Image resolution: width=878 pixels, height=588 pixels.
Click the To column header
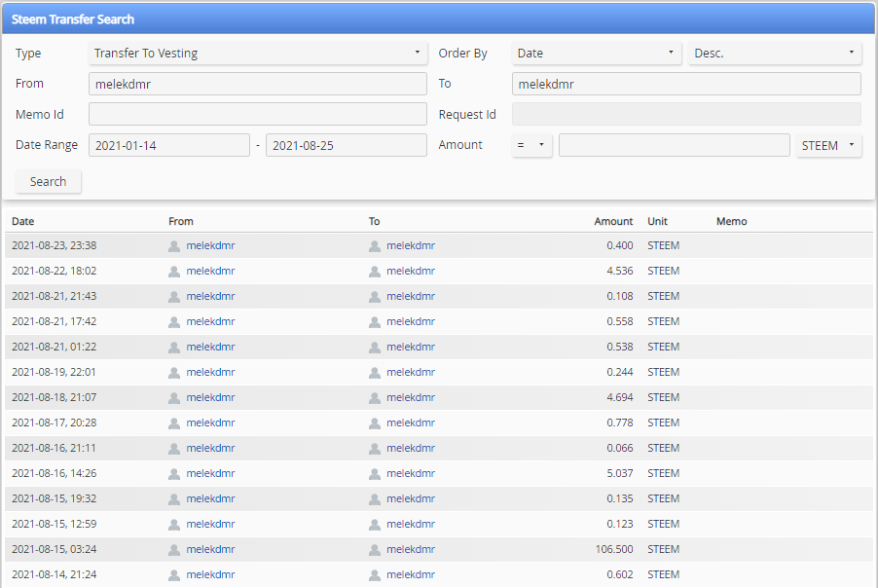[374, 221]
